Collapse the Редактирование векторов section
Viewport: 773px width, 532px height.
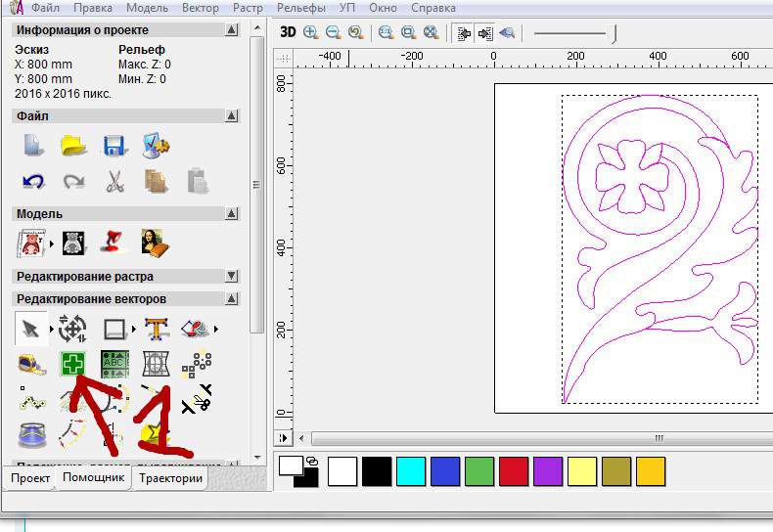(232, 298)
